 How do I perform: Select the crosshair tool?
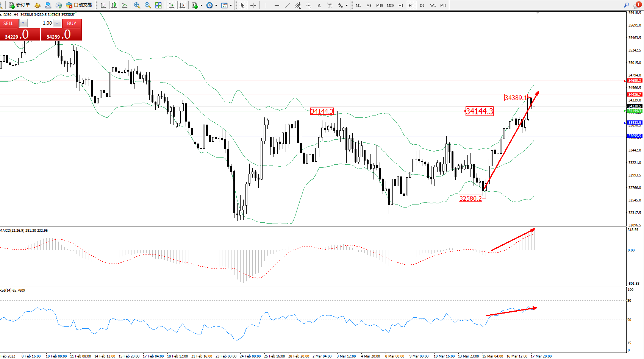tap(253, 5)
